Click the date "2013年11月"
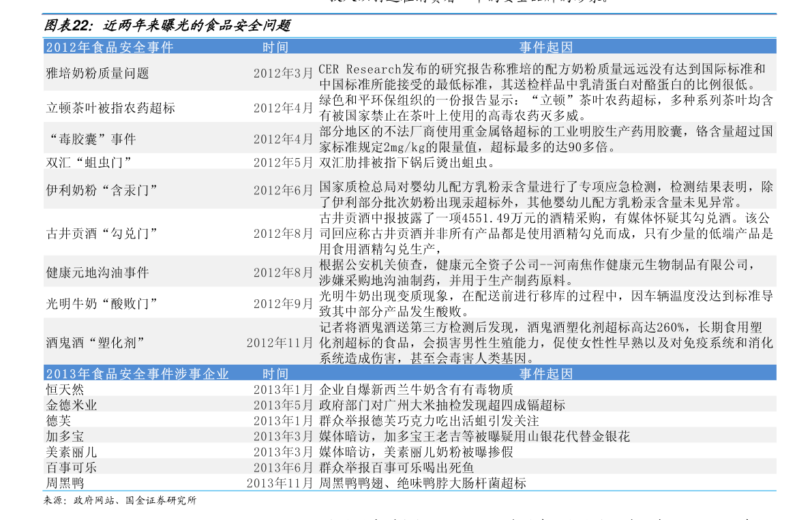The height and width of the screenshot is (520, 812). pos(280,483)
